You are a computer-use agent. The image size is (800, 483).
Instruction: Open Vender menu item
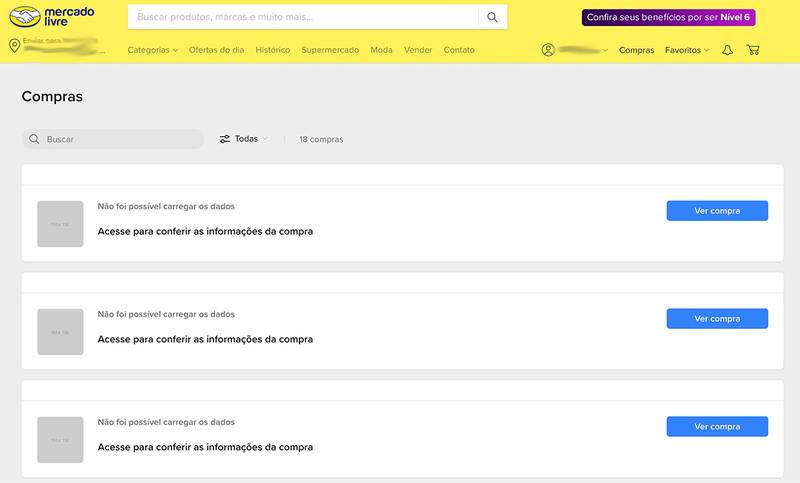coord(418,50)
